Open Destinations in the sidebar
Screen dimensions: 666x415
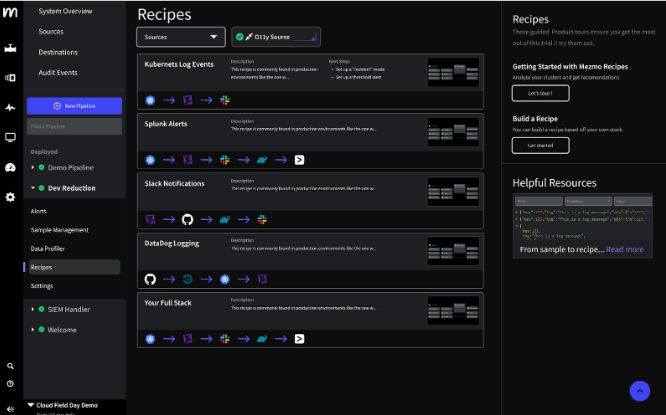(x=58, y=52)
